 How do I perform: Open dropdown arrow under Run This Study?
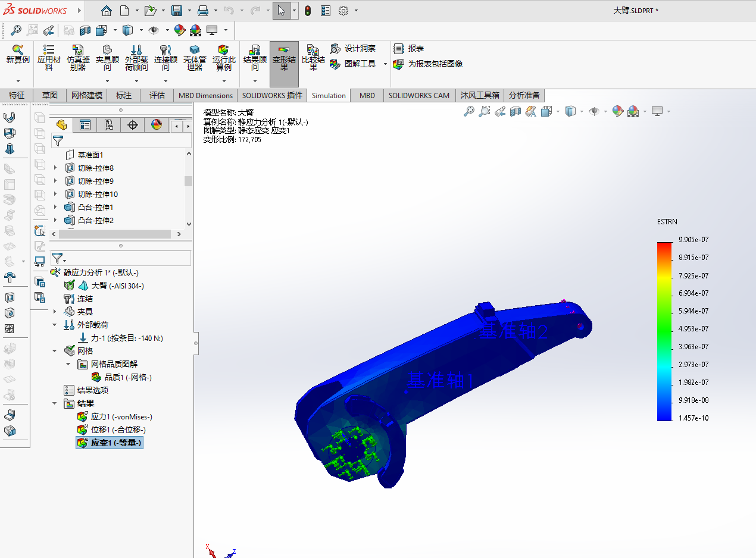click(224, 81)
